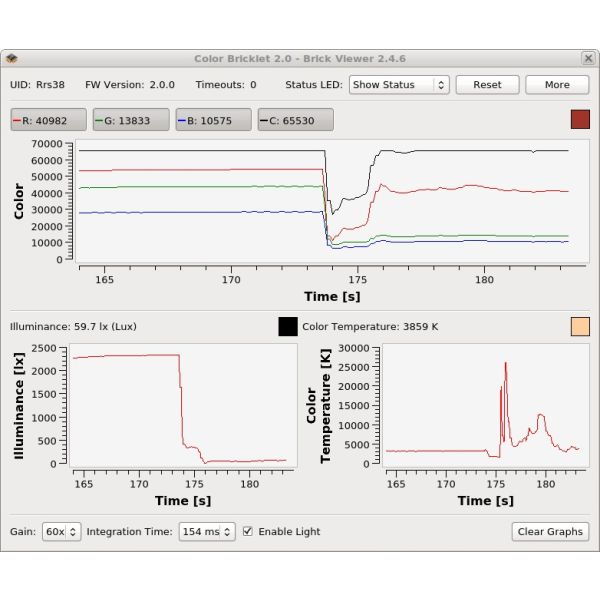600x600 pixels.
Task: Click the Brick Viewer app icon in title bar
Action: [12, 59]
